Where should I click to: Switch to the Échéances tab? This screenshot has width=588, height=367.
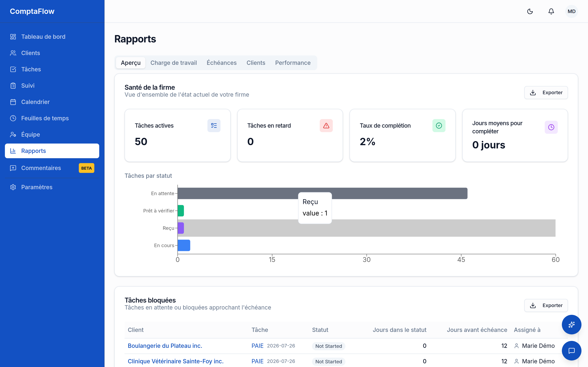(x=221, y=63)
